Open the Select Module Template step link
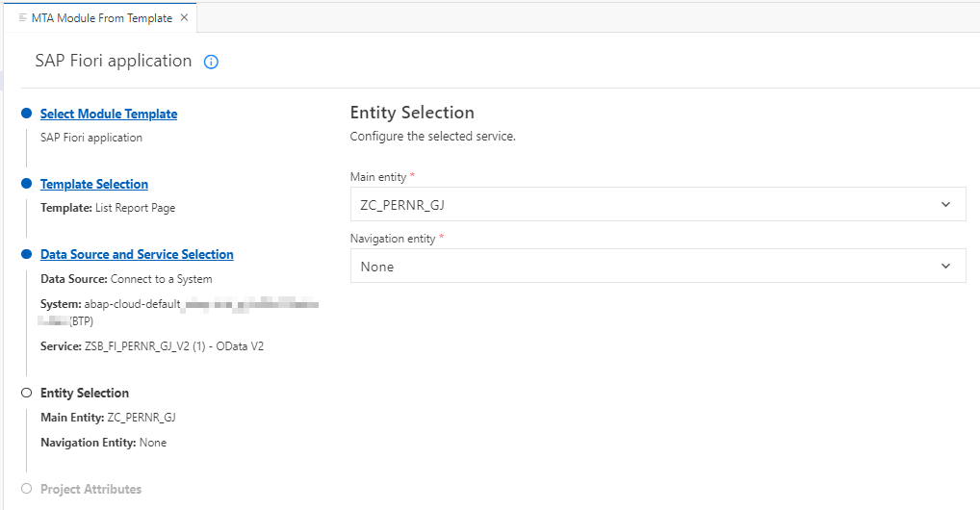The image size is (980, 510). (x=109, y=114)
